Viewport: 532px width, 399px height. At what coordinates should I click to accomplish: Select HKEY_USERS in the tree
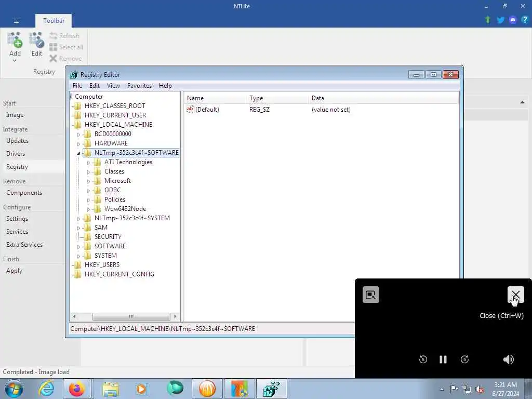[102, 264]
